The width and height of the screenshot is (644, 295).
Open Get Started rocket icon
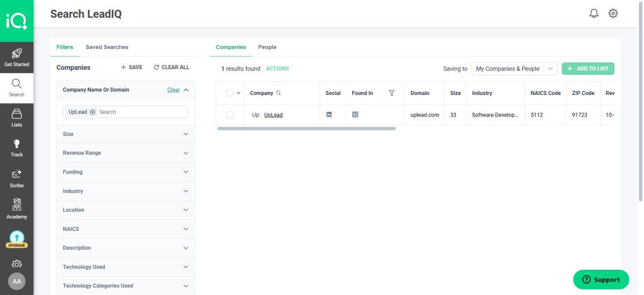(16, 53)
